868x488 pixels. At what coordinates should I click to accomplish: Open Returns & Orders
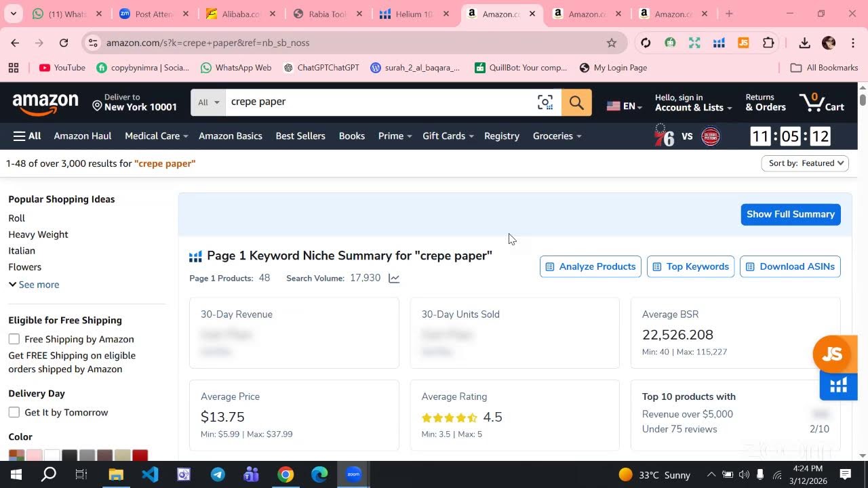click(766, 102)
